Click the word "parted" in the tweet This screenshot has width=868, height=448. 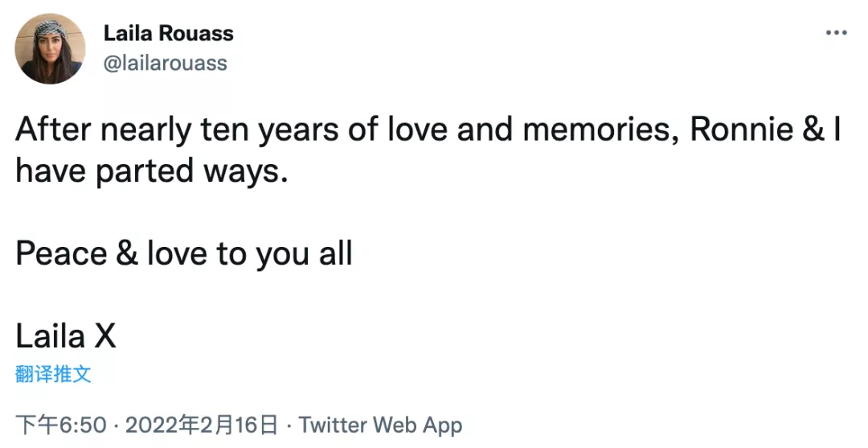(x=145, y=172)
